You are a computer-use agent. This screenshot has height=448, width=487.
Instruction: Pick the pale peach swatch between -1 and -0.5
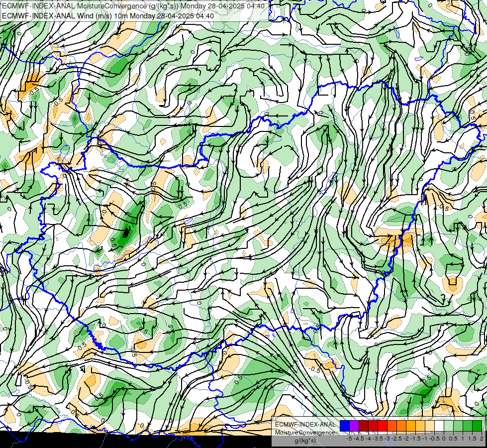pos(430,426)
